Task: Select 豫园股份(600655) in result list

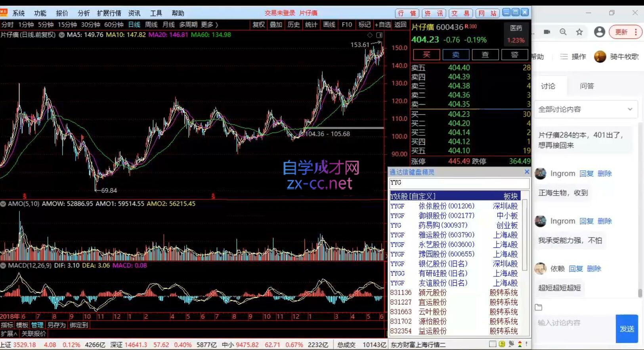Action: pyautogui.click(x=455, y=254)
